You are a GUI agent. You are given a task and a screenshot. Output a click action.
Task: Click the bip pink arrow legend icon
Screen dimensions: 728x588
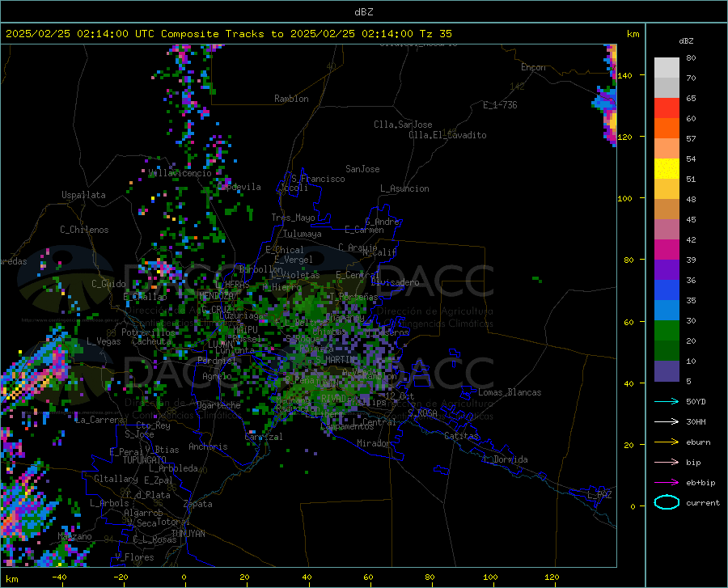point(667,463)
